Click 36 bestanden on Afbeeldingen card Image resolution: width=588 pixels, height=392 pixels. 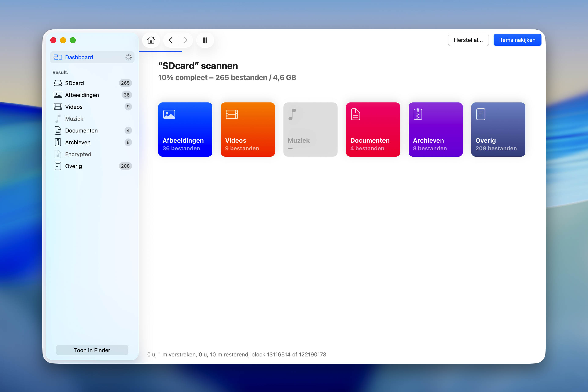[x=181, y=149]
